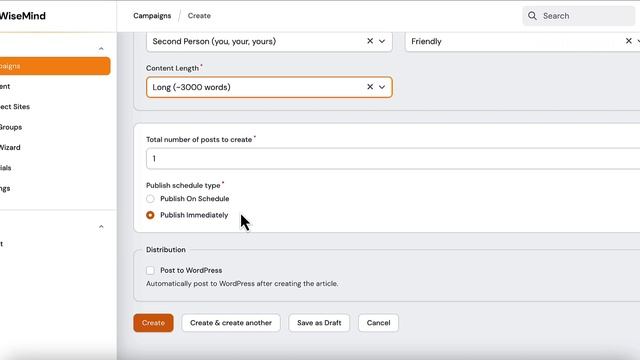Click Save as Draft button
640x360 pixels.
[319, 323]
